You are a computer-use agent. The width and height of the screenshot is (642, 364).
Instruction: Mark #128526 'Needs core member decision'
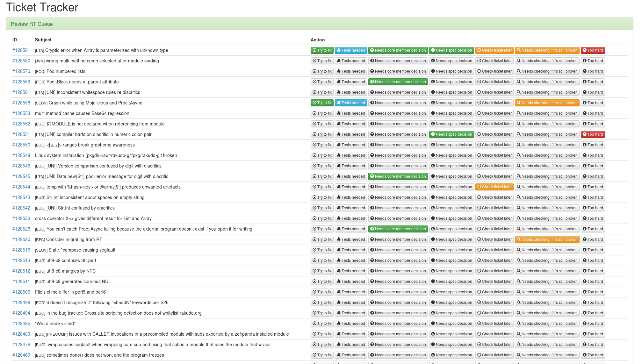click(x=398, y=229)
